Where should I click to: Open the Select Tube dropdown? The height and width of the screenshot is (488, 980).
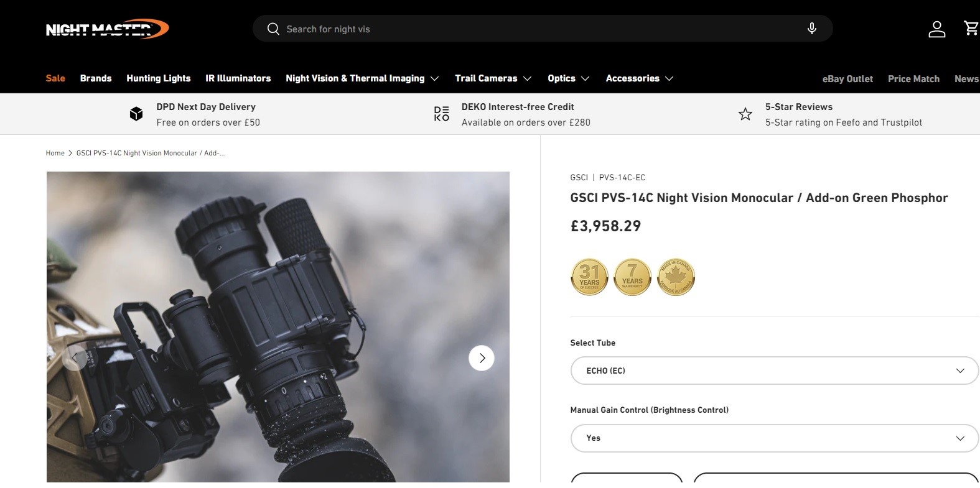[774, 371]
